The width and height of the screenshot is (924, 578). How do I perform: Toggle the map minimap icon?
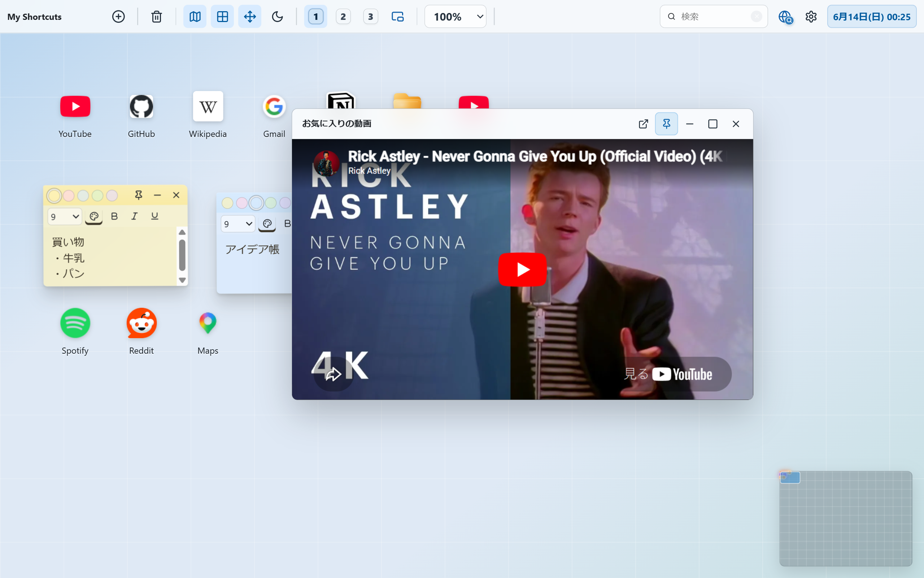[x=195, y=17]
